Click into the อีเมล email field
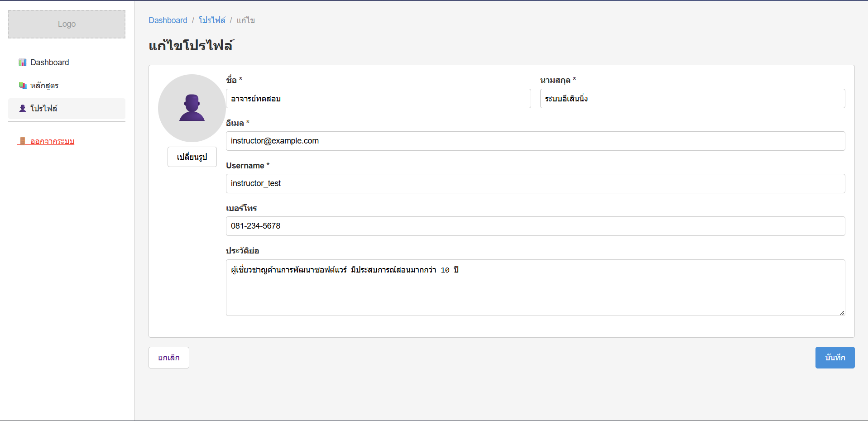Image resolution: width=868 pixels, height=421 pixels. (x=535, y=141)
